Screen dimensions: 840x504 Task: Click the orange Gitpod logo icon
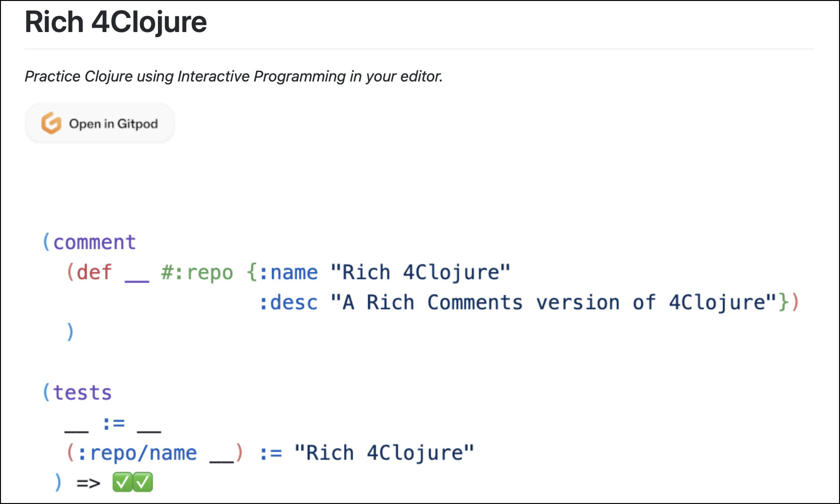click(51, 123)
